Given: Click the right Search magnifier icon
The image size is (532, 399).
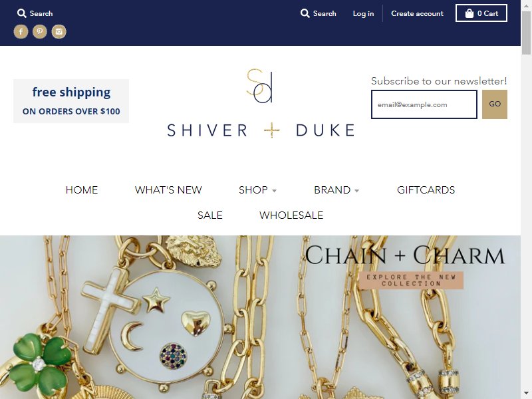Looking at the screenshot, I should [x=305, y=13].
